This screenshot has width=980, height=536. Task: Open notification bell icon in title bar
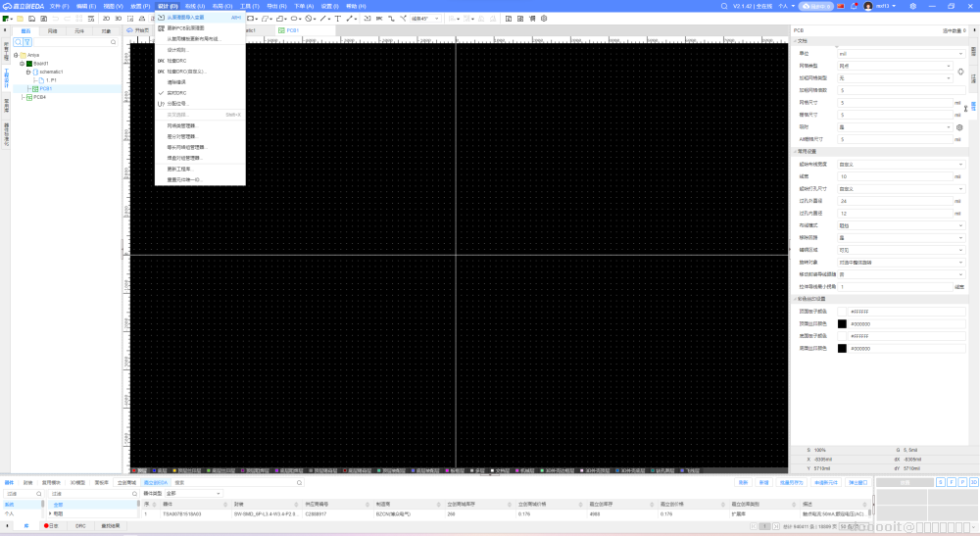point(854,6)
